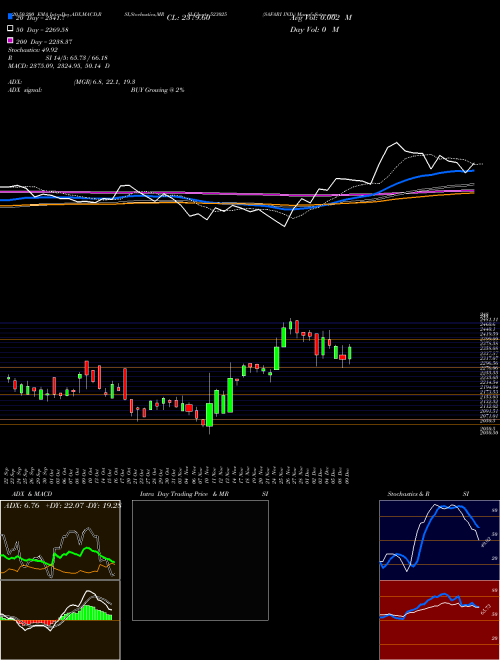This screenshot has height=660, width=500.
Task: Click the blue Stochastics chart panel
Action: [439, 540]
